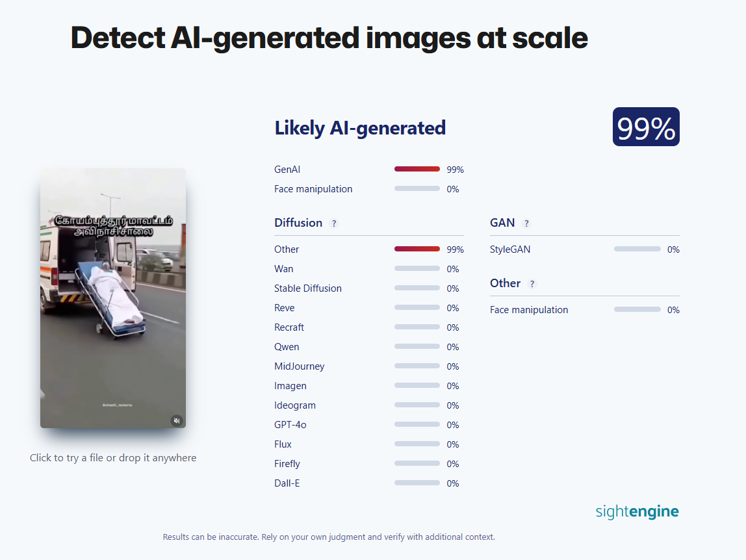The height and width of the screenshot is (560, 746).
Task: Click Face manipulation label under the Other section
Action: tap(529, 310)
